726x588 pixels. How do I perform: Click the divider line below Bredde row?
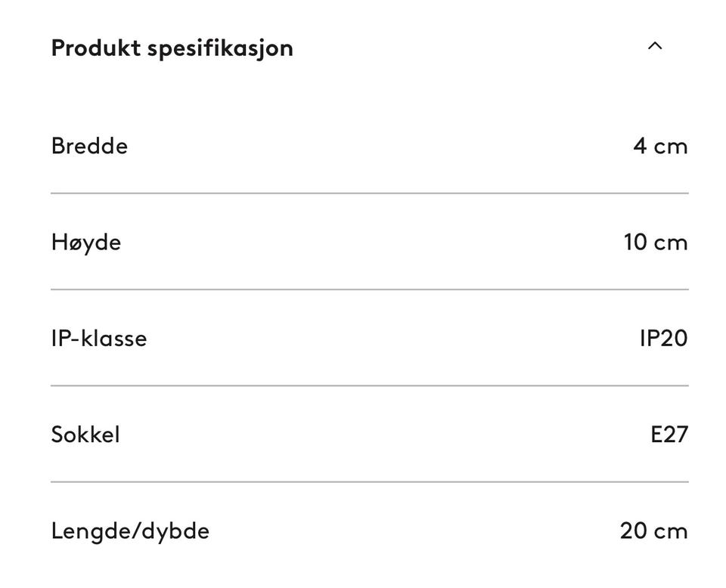[x=369, y=193]
